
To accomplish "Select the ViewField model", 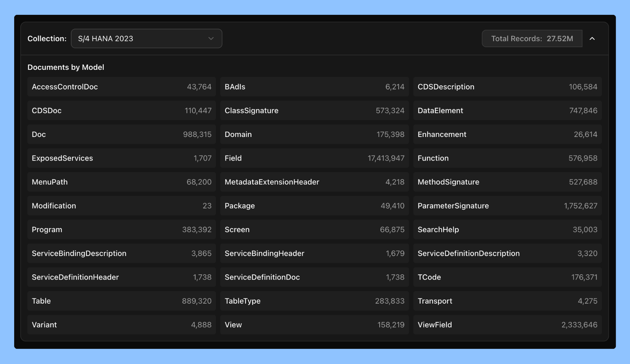I will pyautogui.click(x=508, y=325).
